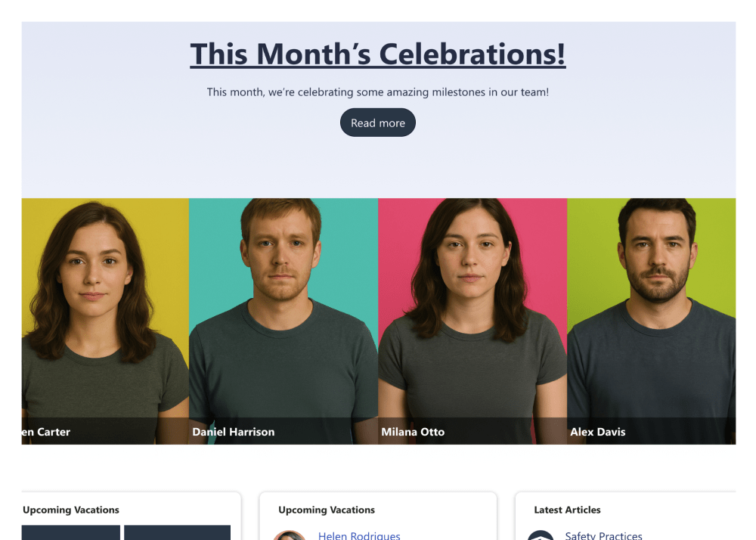The height and width of the screenshot is (540, 756).
Task: Select Daniel Harrison's photo card
Action: (283, 321)
